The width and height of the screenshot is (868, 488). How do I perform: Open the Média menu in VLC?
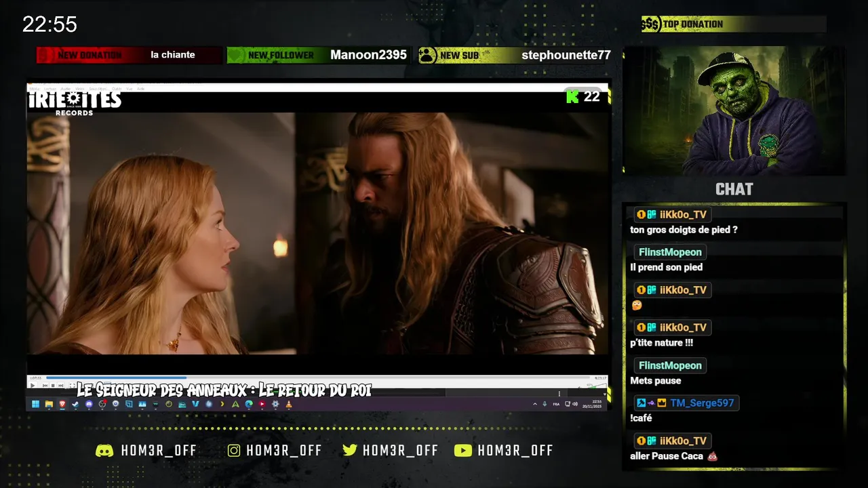pos(35,89)
